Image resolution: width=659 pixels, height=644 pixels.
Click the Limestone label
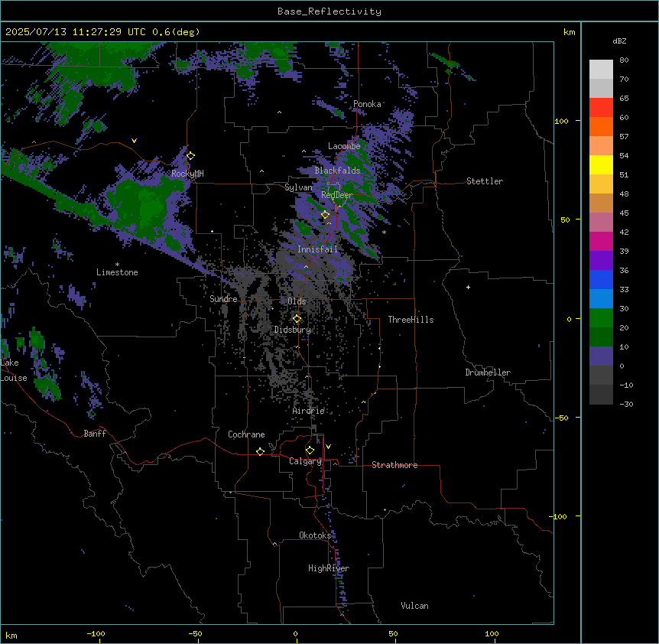click(117, 272)
